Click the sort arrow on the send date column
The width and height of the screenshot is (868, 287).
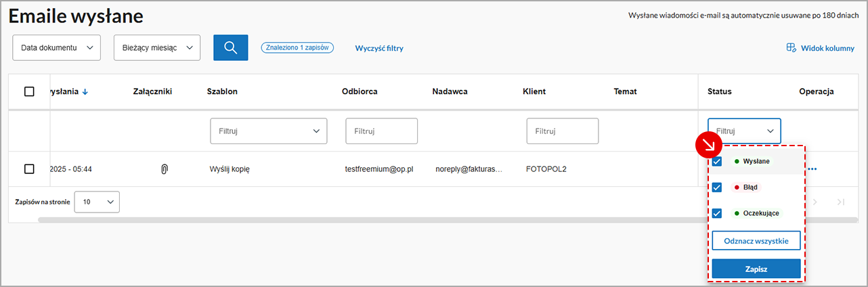(85, 92)
